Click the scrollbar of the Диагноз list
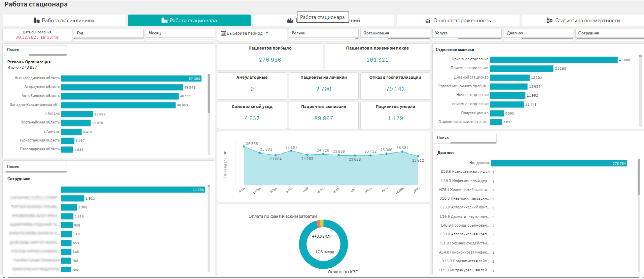 639,177
